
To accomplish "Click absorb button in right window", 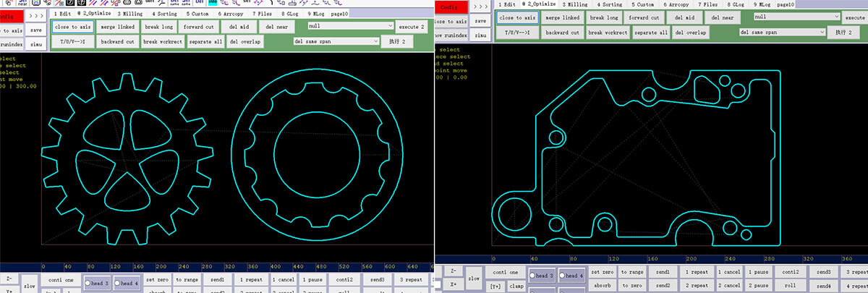I will [602, 286].
